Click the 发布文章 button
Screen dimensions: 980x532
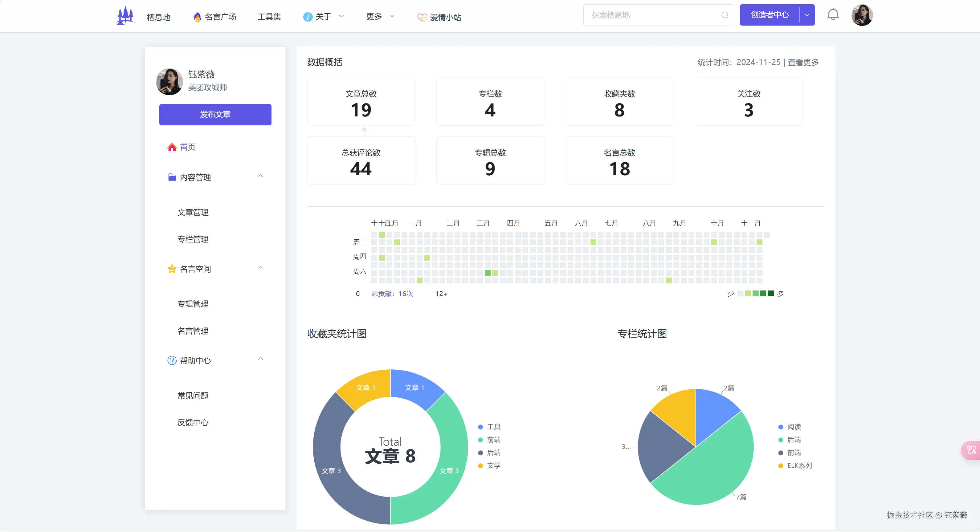[215, 115]
